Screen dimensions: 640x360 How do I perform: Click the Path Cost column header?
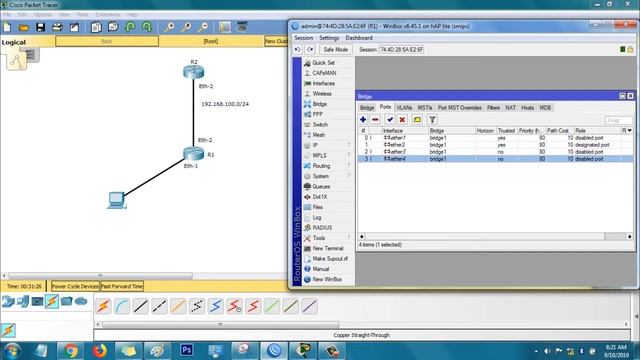click(x=560, y=131)
